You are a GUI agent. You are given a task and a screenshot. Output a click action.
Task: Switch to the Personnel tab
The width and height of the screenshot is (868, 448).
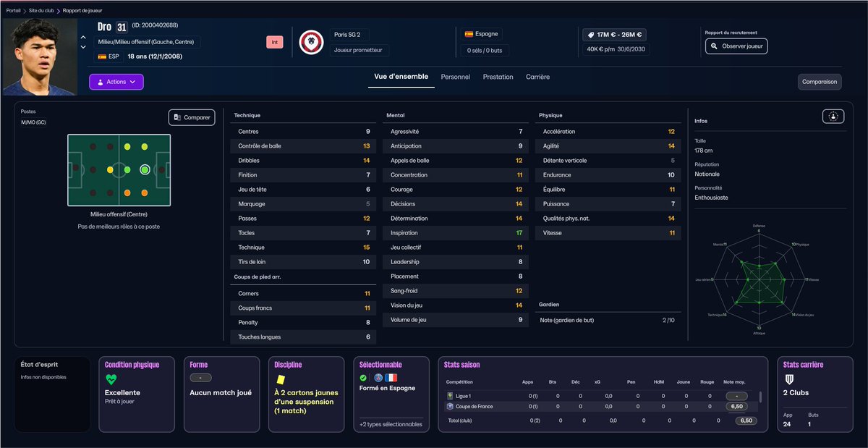coord(456,77)
